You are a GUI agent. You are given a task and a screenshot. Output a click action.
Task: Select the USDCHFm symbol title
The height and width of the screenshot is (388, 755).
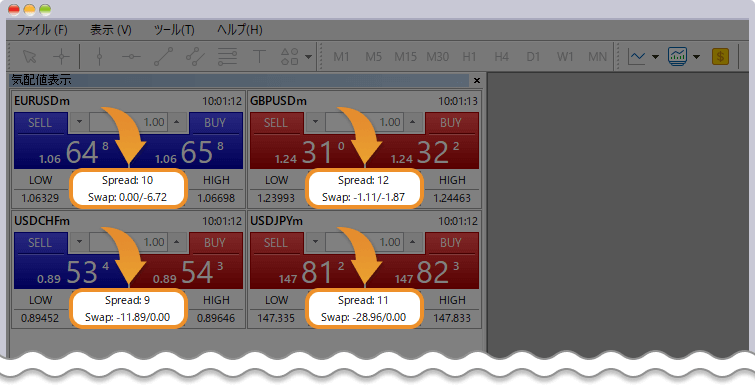42,221
